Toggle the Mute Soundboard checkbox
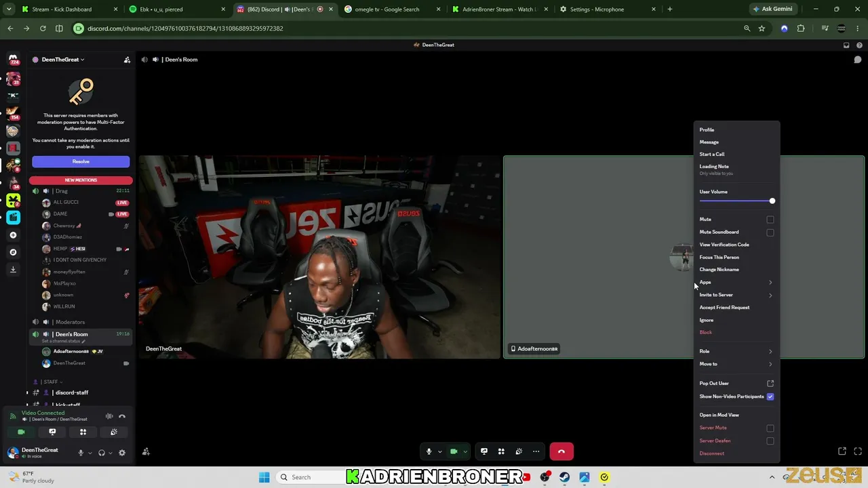Viewport: 868px width, 488px height. click(x=770, y=232)
